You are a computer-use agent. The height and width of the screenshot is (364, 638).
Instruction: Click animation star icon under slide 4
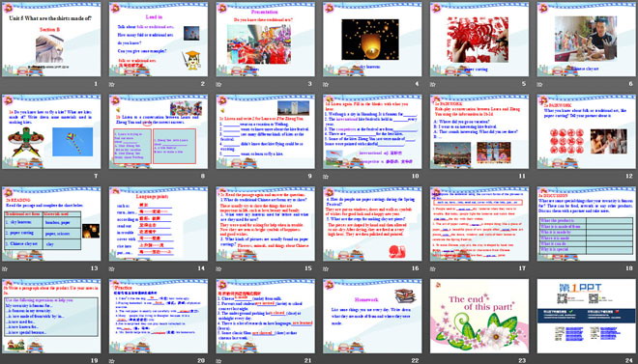coord(326,85)
